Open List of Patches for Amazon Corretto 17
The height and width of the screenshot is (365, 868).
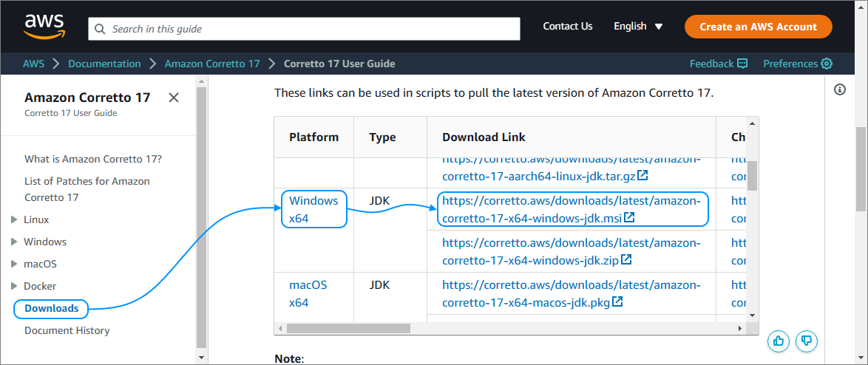pyautogui.click(x=87, y=189)
